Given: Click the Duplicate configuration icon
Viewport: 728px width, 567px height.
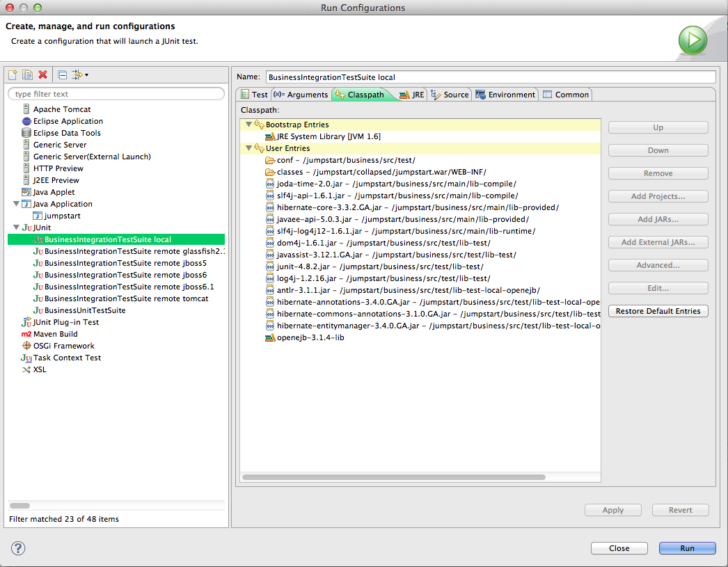Looking at the screenshot, I should coord(28,75).
